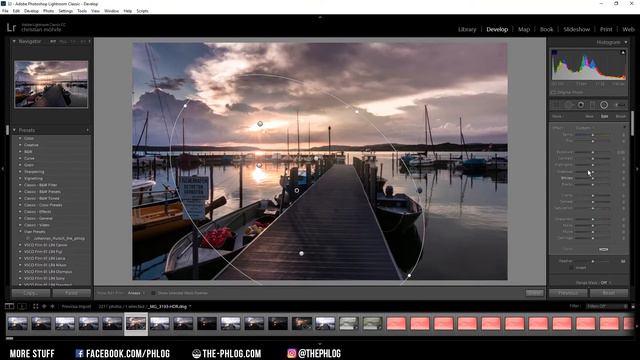Choose the New mask mode
This screenshot has height=360, width=640.
coord(589,116)
